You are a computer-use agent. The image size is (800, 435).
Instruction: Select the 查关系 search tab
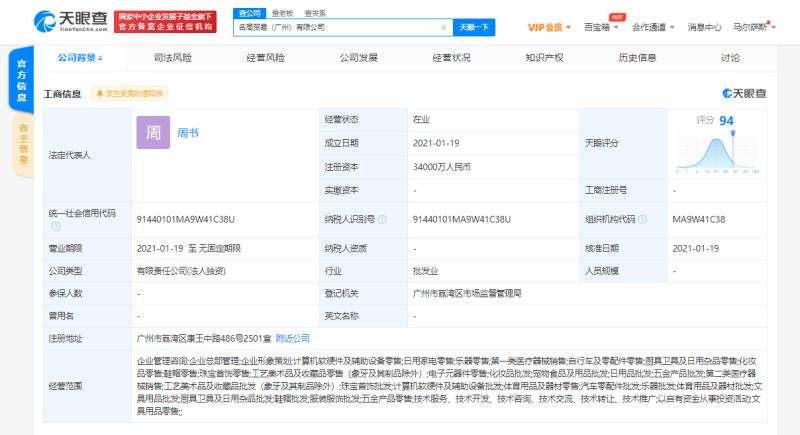click(x=315, y=13)
